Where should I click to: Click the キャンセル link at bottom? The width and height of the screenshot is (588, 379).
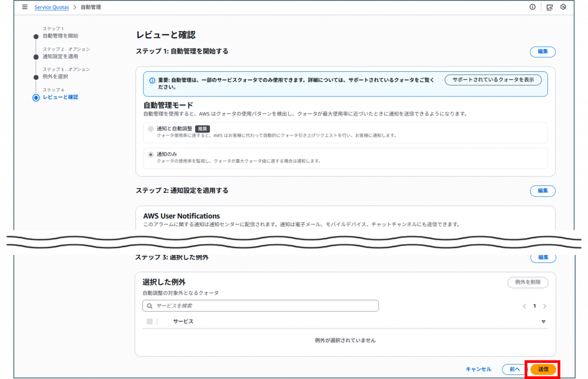tap(478, 369)
